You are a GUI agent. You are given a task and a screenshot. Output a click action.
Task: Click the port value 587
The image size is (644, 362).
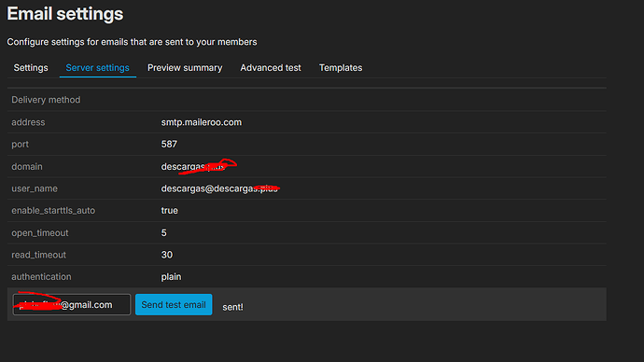pyautogui.click(x=169, y=144)
